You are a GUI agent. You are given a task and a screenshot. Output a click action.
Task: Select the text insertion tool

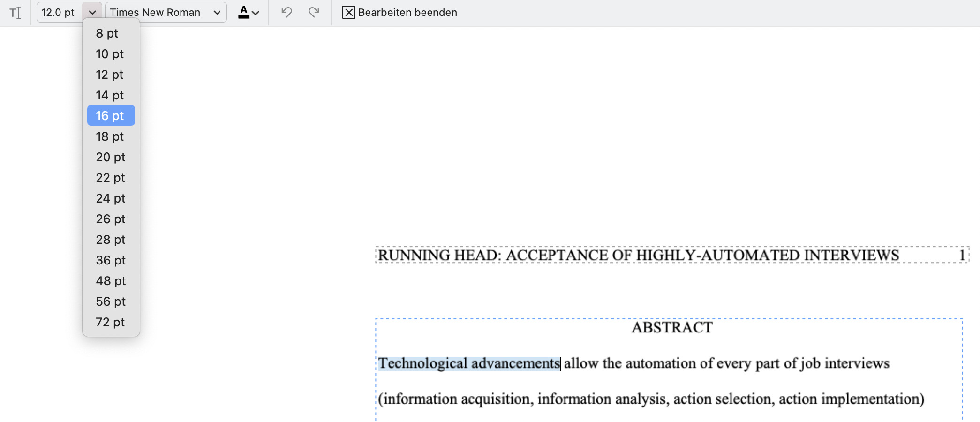(x=15, y=12)
